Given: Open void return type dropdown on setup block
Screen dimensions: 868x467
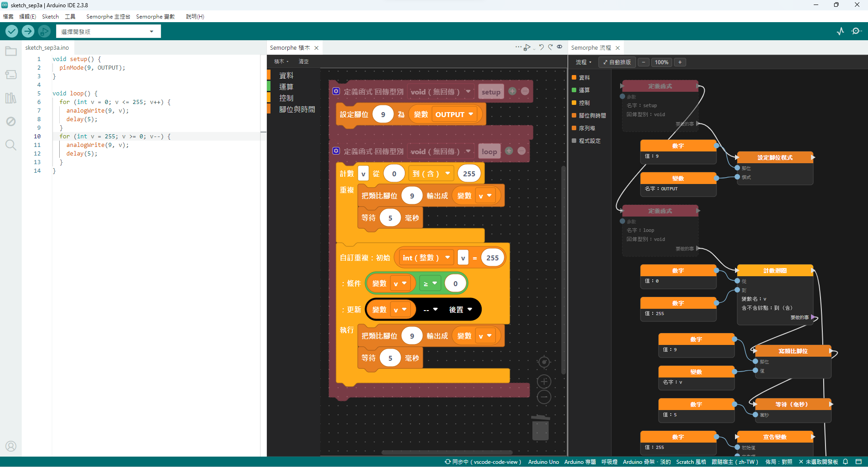Looking at the screenshot, I should pyautogui.click(x=441, y=91).
